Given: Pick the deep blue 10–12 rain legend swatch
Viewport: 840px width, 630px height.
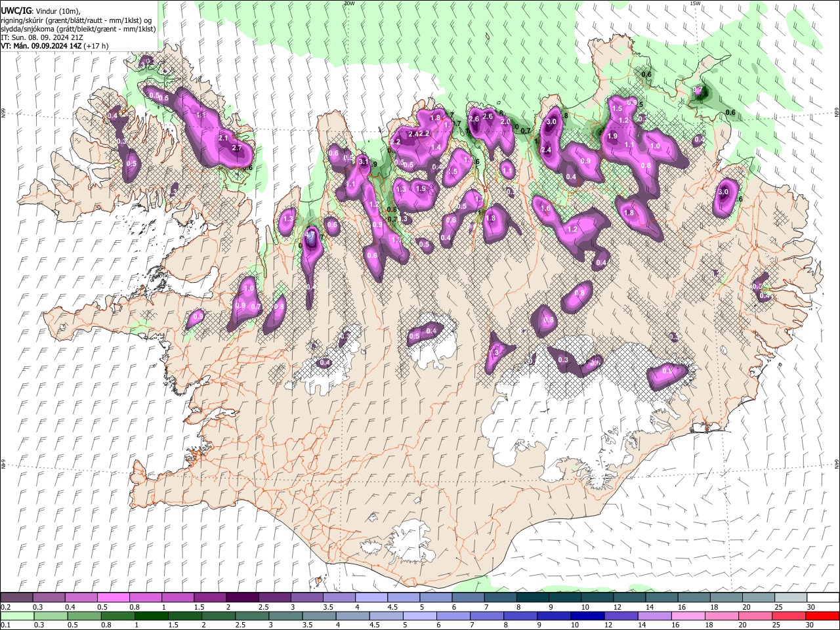Looking at the screenshot, I should point(587,616).
